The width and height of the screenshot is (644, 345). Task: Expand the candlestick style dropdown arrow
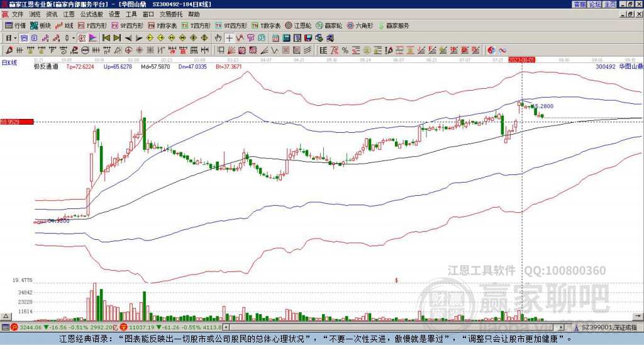[x=74, y=38]
